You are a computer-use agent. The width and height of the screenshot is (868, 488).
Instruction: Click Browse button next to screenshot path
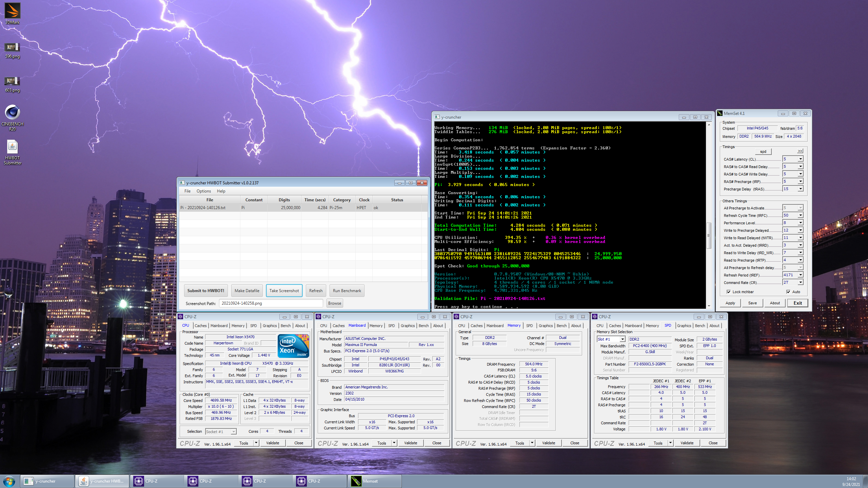pyautogui.click(x=335, y=303)
